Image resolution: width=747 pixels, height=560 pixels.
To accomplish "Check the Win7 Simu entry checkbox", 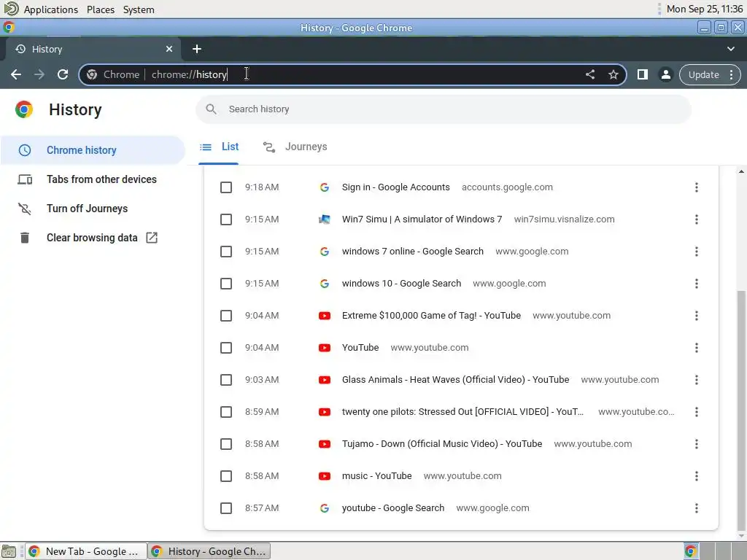I will coord(226,219).
